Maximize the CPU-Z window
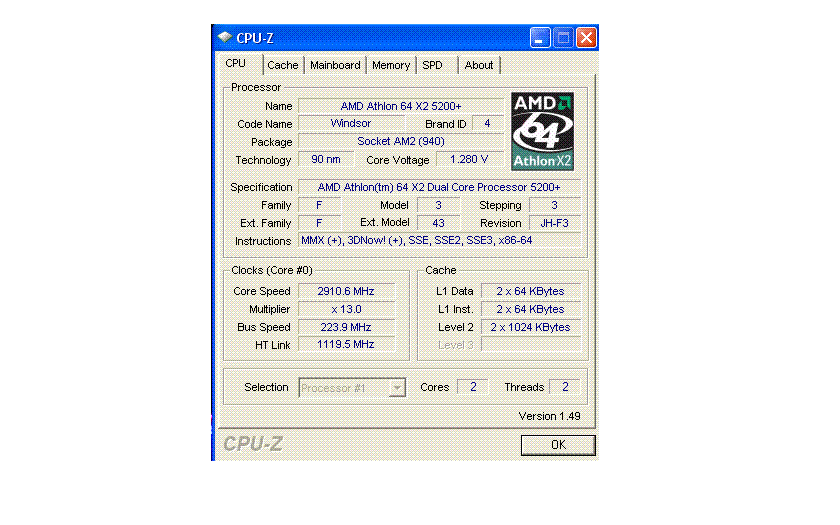 563,38
